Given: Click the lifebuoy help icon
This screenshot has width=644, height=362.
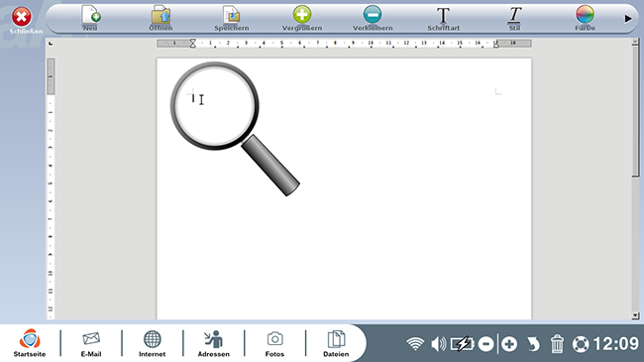Looking at the screenshot, I should point(581,344).
